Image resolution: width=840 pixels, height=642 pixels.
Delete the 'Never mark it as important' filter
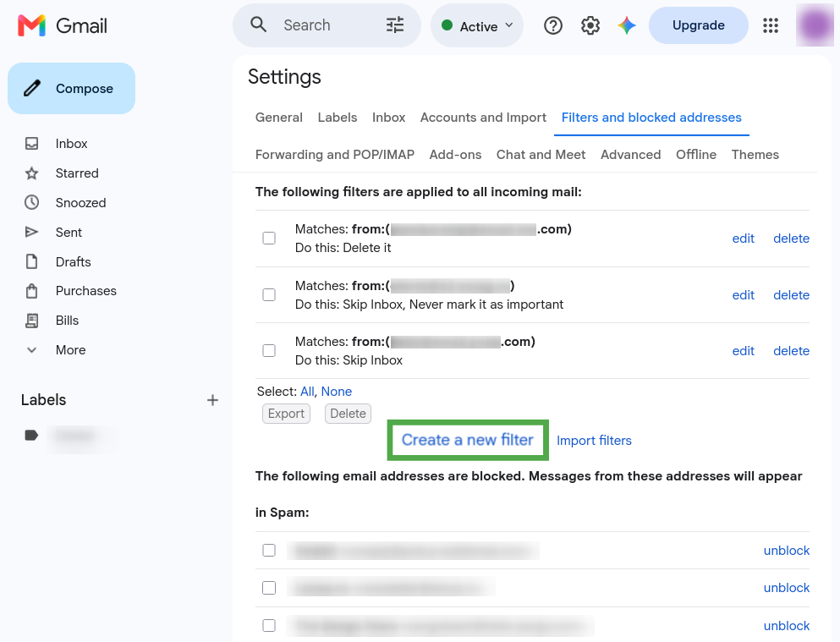[791, 295]
